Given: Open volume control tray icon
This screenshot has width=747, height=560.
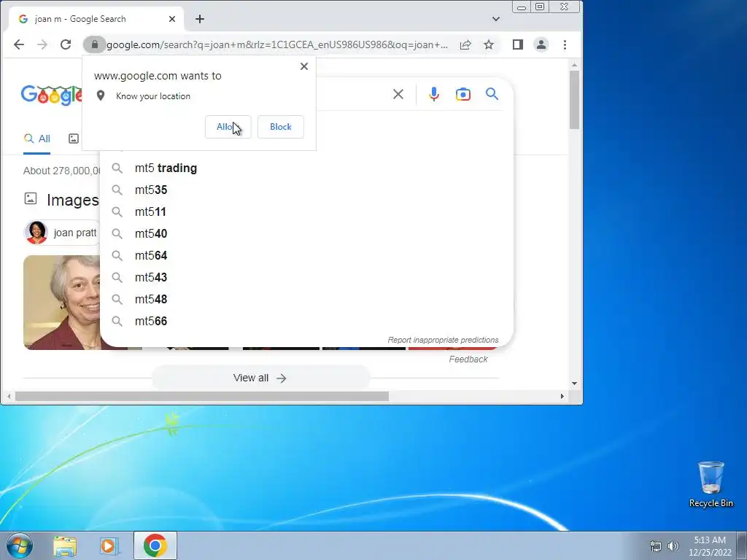Looking at the screenshot, I should [673, 546].
